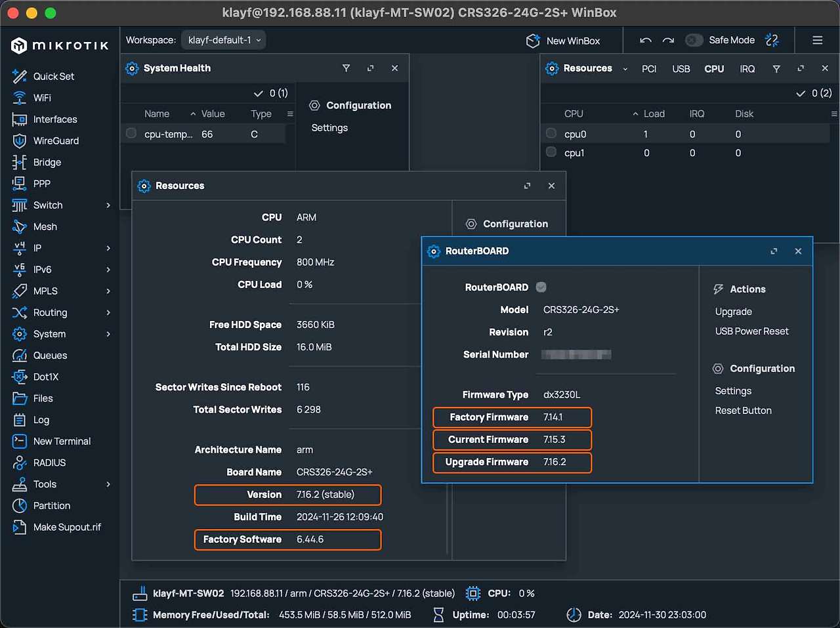This screenshot has width=840, height=628.
Task: Expand the Tools submenu
Action: (108, 484)
